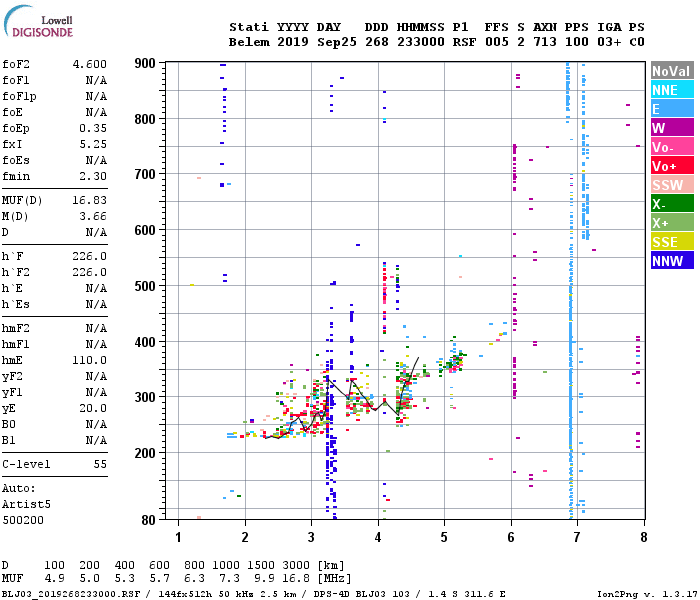
Task: Click the fxI value 5.25
Action: pos(93,144)
